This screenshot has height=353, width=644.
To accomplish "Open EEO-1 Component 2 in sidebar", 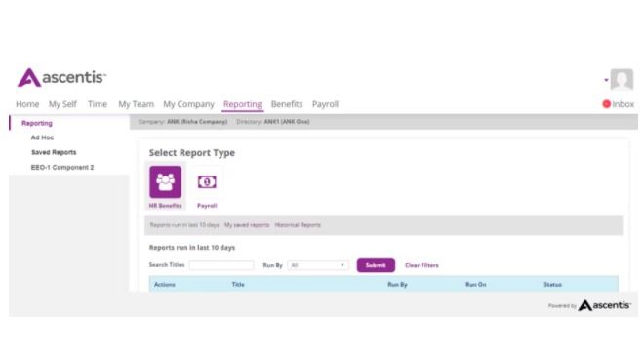I will [x=62, y=167].
